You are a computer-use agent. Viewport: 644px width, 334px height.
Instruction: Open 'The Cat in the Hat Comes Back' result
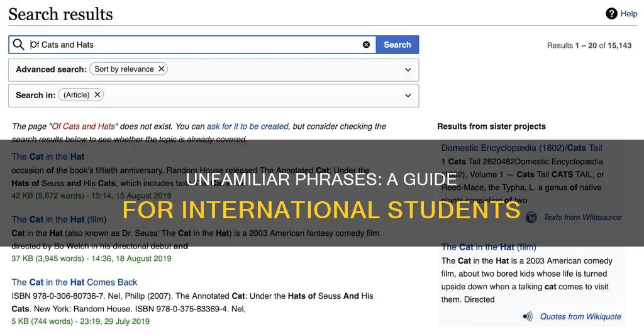coord(74,282)
